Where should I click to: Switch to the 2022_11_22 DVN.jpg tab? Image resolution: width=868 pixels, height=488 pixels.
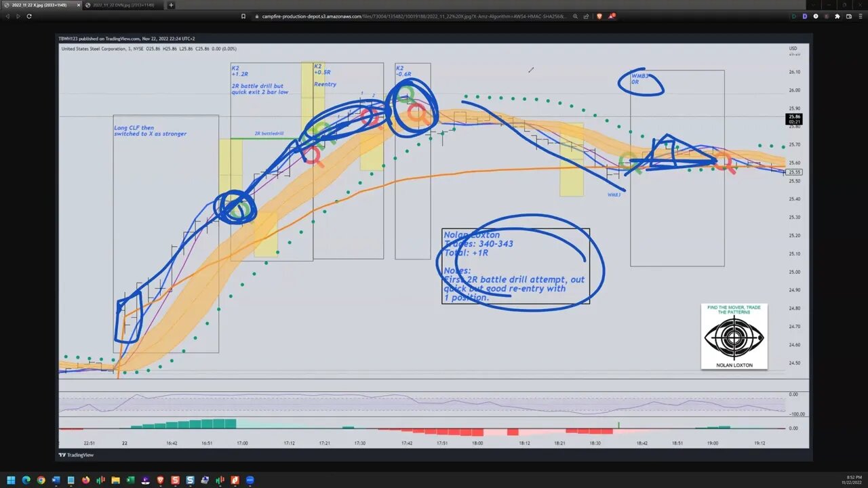pos(123,5)
